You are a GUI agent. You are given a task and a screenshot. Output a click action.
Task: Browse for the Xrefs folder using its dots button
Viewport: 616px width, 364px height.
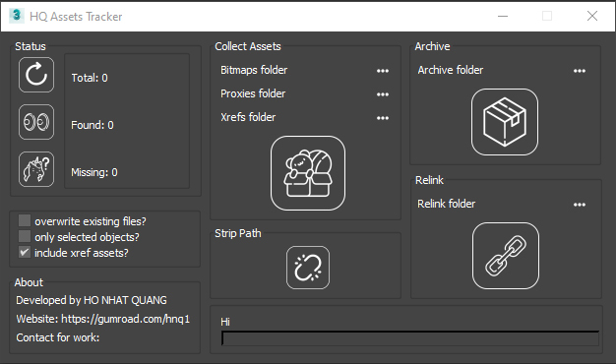383,118
